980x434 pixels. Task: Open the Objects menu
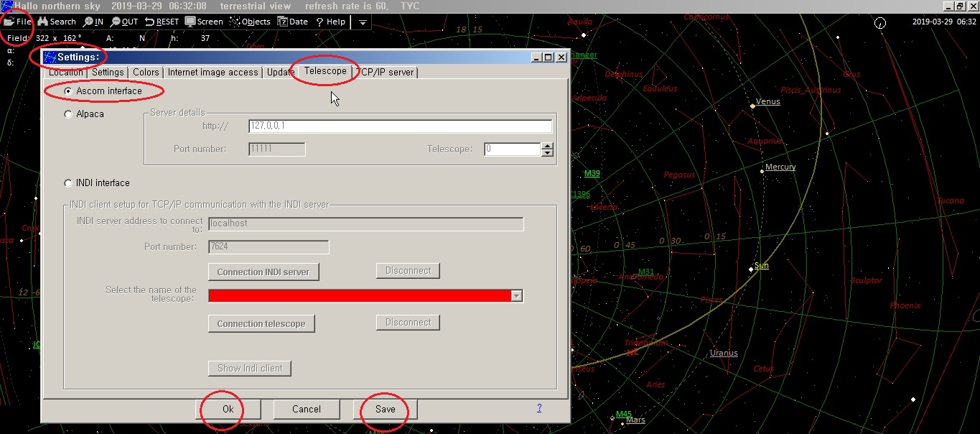tap(250, 22)
